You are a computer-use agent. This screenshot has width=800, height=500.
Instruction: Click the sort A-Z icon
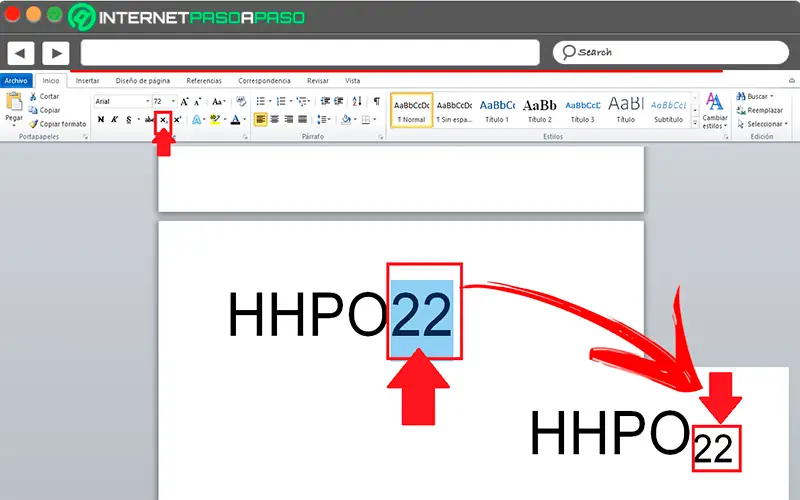pos(357,101)
